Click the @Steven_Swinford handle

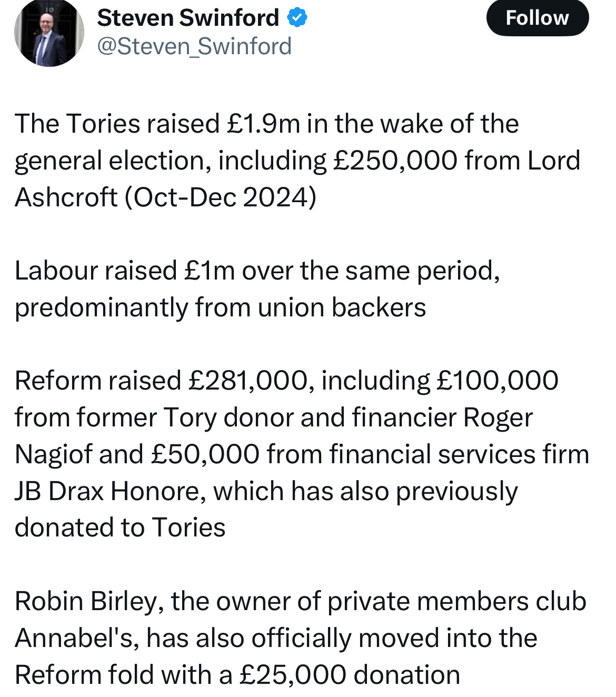194,46
